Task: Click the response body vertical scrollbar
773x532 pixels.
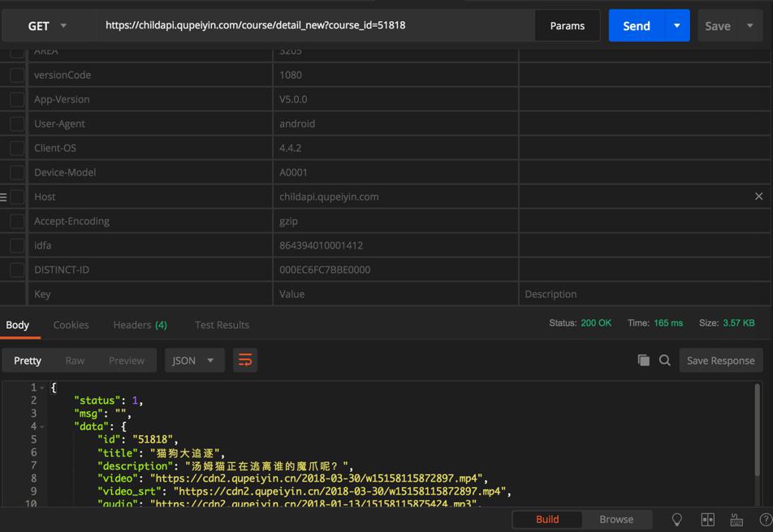Action: (x=758, y=430)
